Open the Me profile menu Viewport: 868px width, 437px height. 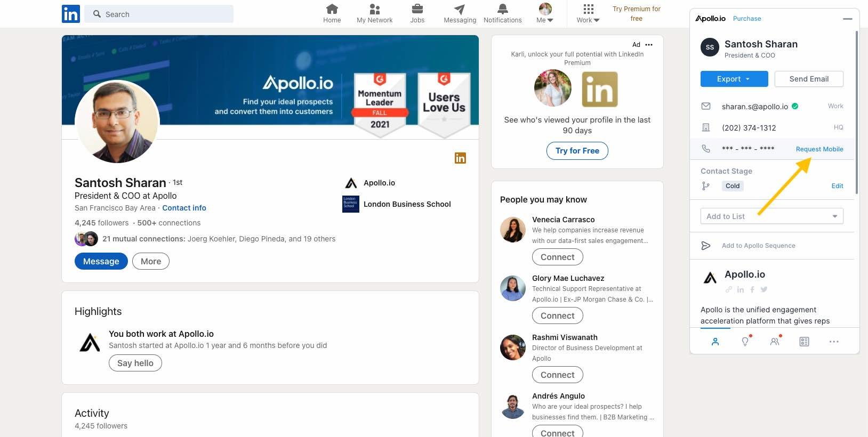point(545,14)
